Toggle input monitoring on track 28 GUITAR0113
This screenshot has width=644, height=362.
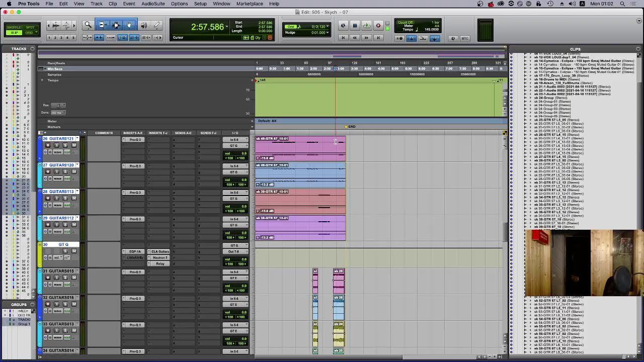pos(56,198)
